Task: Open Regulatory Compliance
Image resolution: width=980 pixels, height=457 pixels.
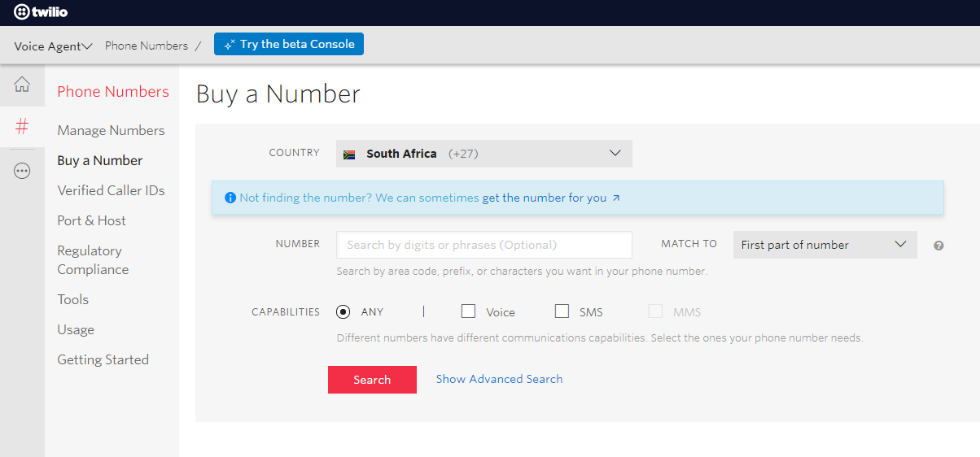Action: coord(93,260)
